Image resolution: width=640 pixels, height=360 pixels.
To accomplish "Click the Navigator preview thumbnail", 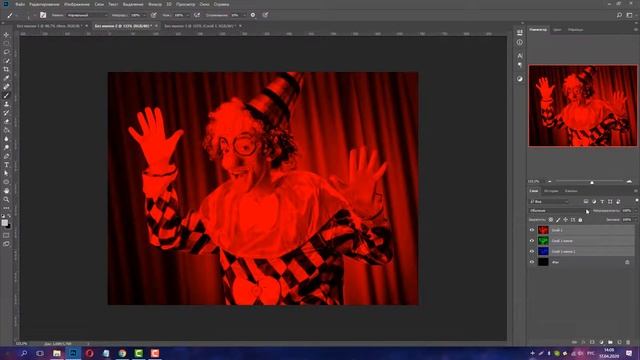I will (582, 105).
